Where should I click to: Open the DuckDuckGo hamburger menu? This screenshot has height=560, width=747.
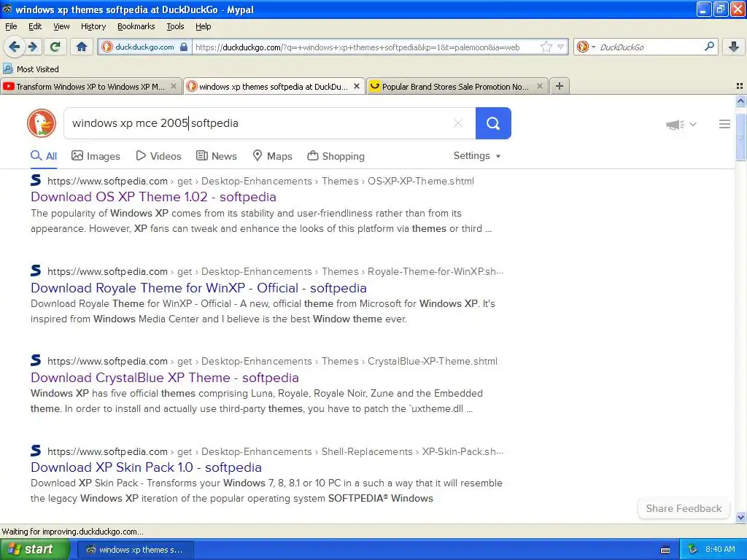[x=724, y=124]
